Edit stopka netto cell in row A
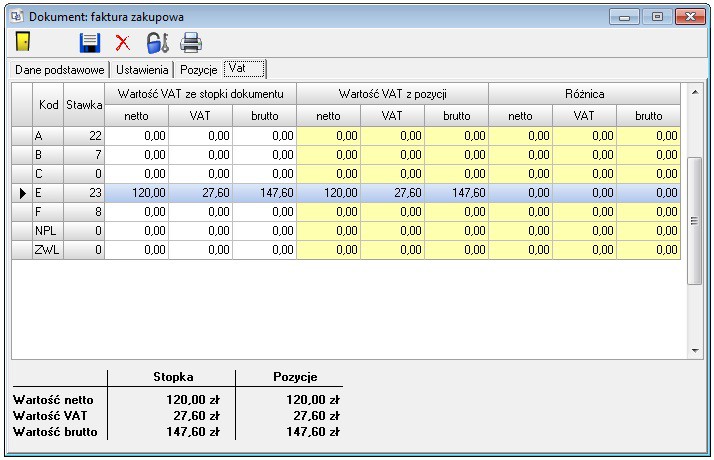The height and width of the screenshot is (460, 714). pyautogui.click(x=137, y=136)
